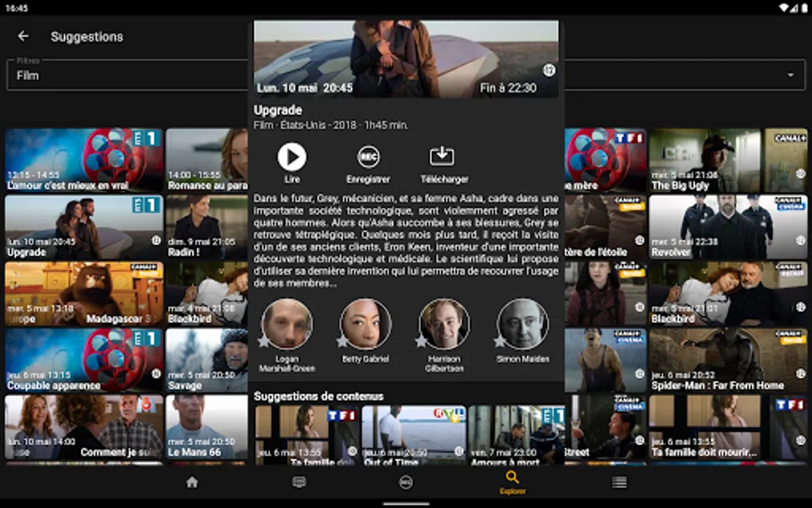Open Ta famille doit suggestion in detail panel
Viewport: 812px width, 508px height.
[x=307, y=435]
